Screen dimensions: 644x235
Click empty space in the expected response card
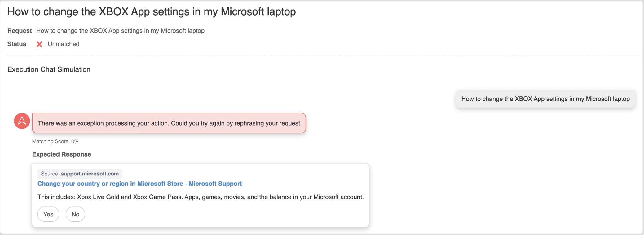tap(248, 214)
